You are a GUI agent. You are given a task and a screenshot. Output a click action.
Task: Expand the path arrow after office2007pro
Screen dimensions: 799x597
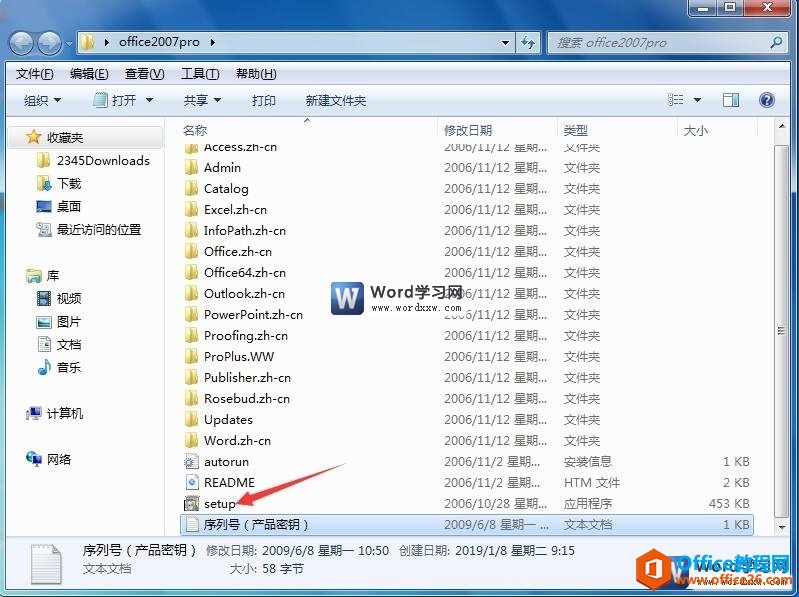[212, 42]
